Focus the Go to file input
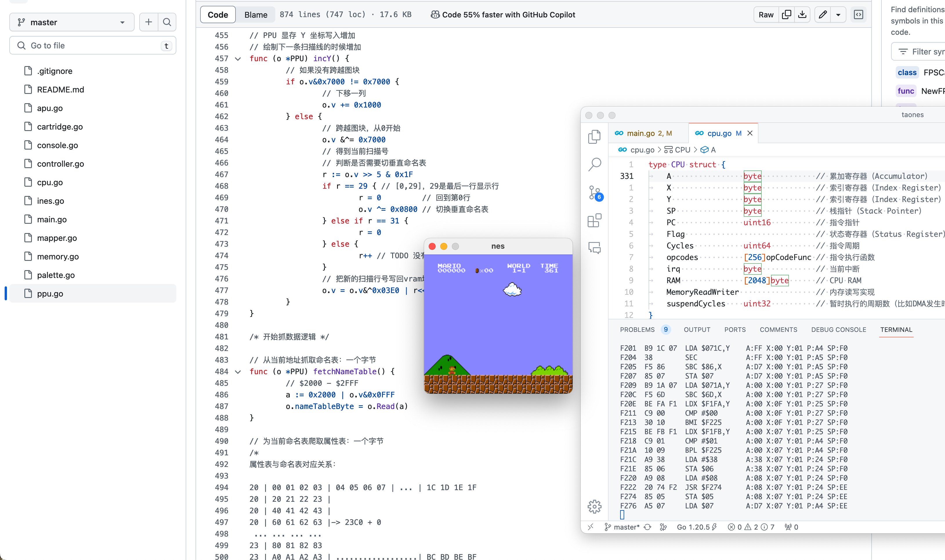Viewport: 945px width, 560px height. (x=93, y=46)
